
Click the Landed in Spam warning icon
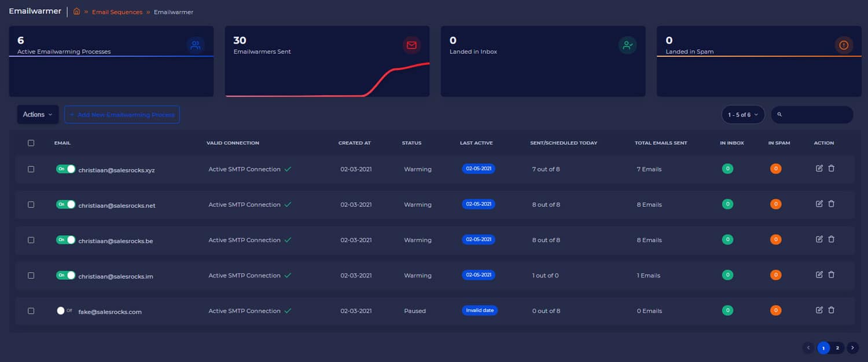click(x=843, y=45)
